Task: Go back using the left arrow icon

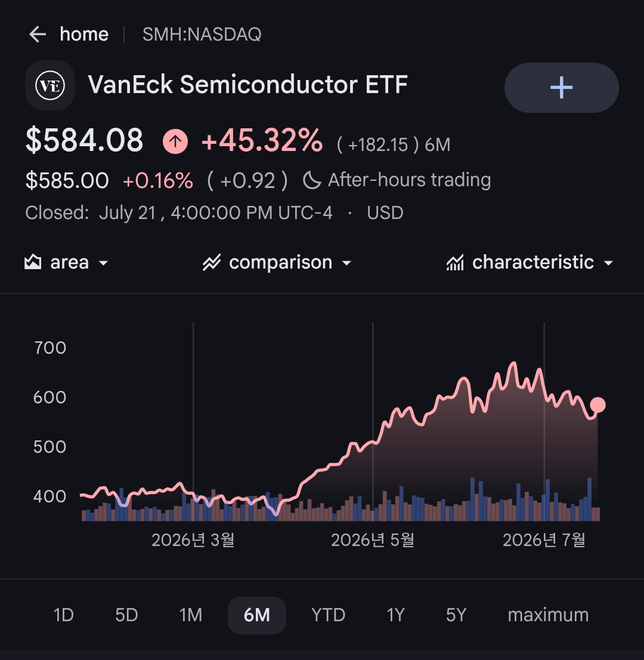Action: (x=38, y=34)
